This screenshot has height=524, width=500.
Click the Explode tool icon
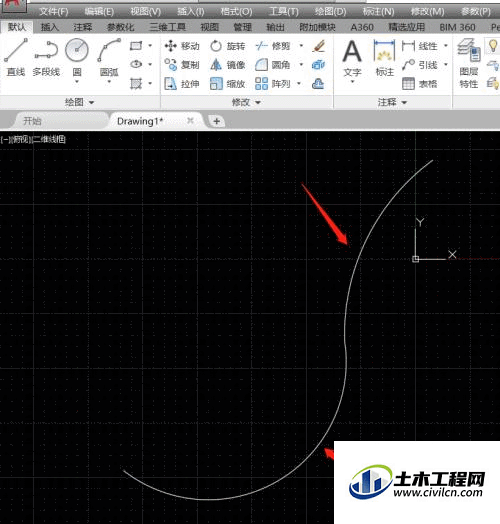coord(319,64)
